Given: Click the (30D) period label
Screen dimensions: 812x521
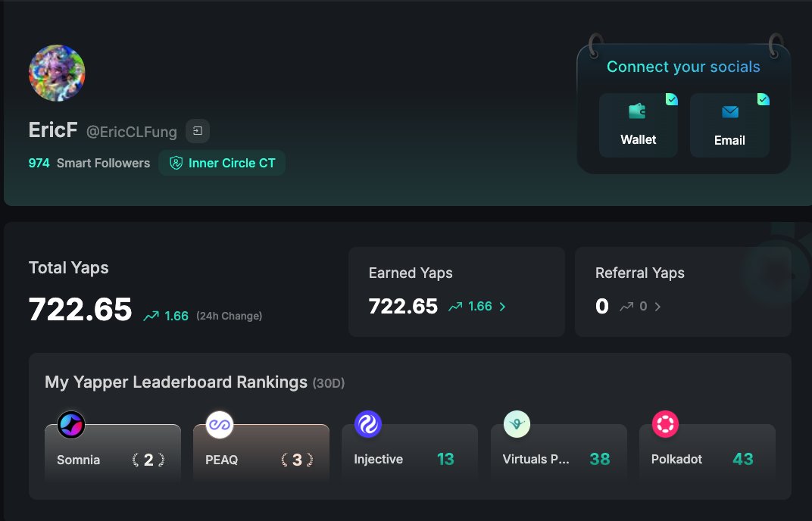Looking at the screenshot, I should 328,383.
